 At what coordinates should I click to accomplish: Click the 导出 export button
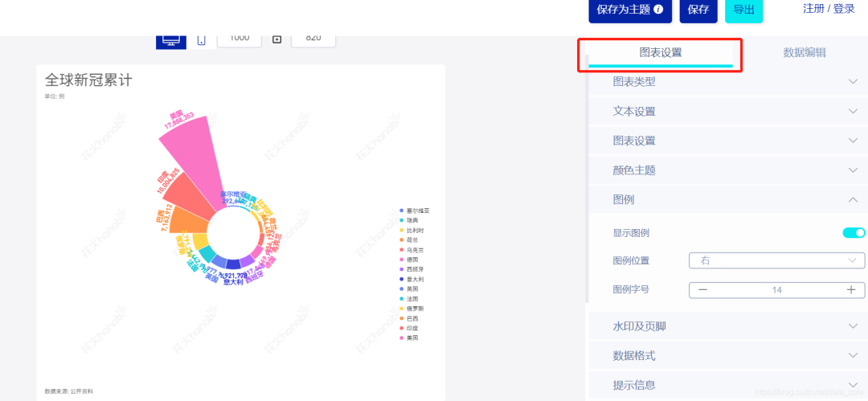(x=743, y=10)
